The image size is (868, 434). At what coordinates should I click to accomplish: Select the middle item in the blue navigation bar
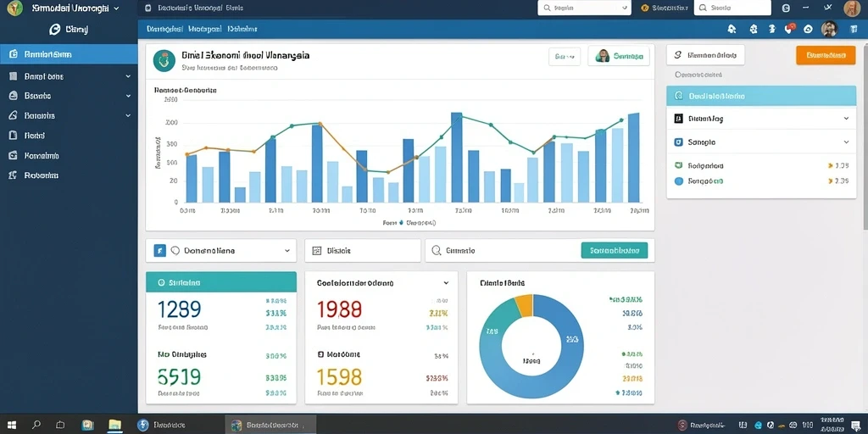205,29
